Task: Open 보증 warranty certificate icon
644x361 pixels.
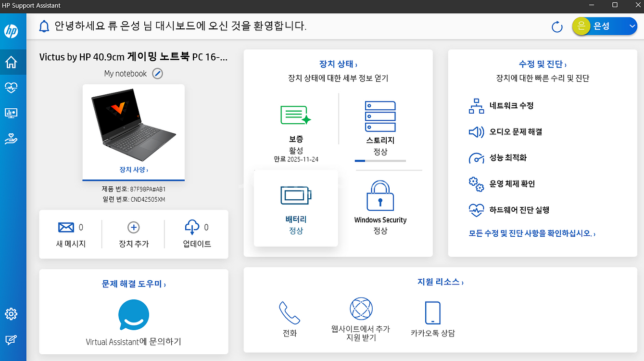Action: (x=295, y=115)
